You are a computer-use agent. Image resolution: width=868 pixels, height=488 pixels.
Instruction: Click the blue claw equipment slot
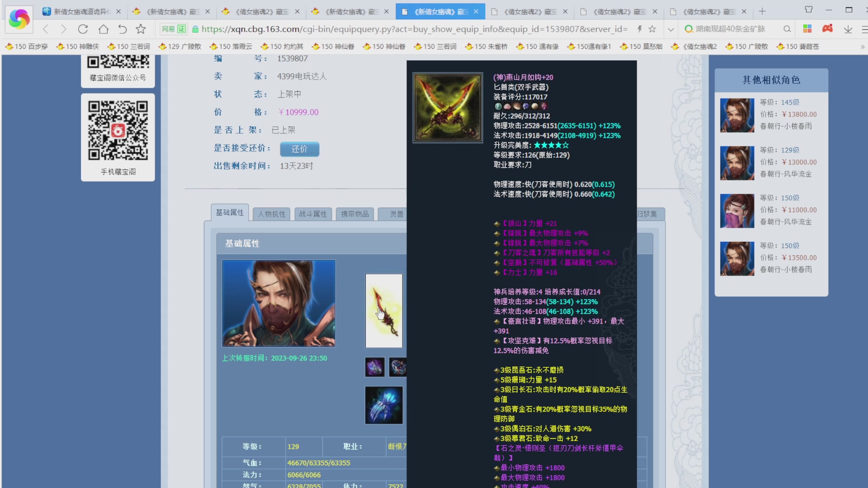click(384, 405)
